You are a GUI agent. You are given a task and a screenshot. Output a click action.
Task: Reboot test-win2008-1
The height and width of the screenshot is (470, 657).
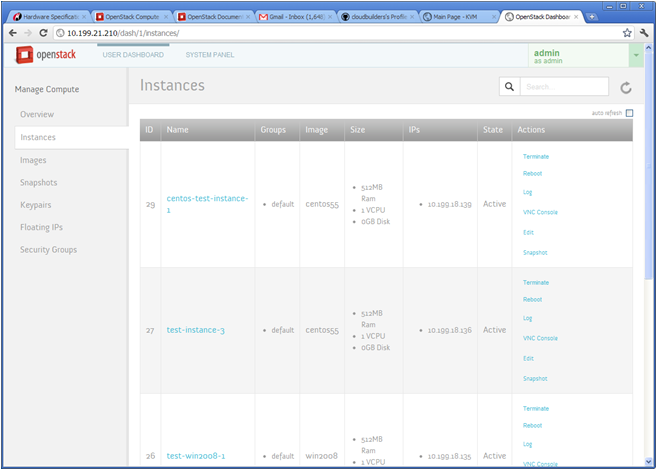(532, 426)
